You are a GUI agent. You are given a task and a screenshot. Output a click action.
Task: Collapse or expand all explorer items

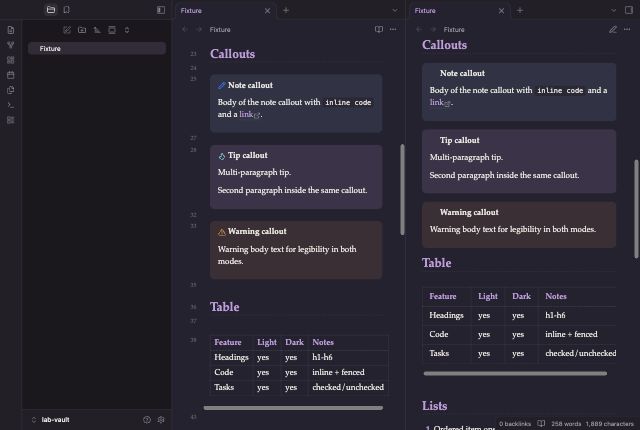[x=127, y=30]
